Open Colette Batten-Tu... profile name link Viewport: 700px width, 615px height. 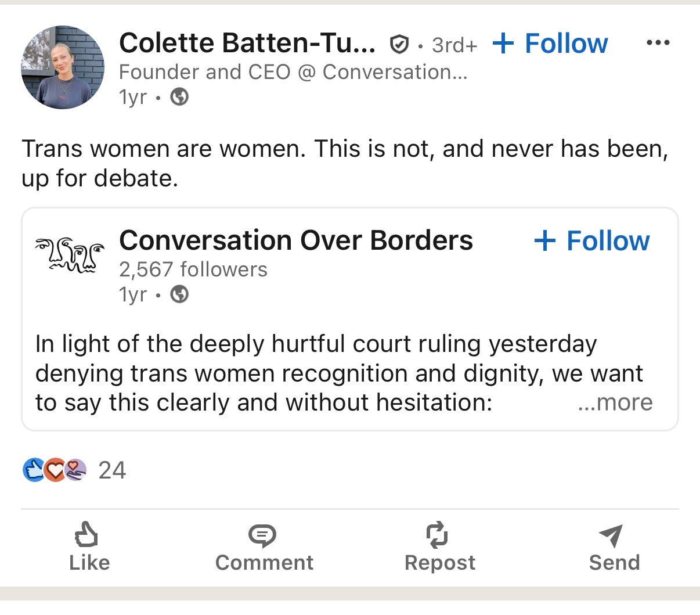coord(247,43)
